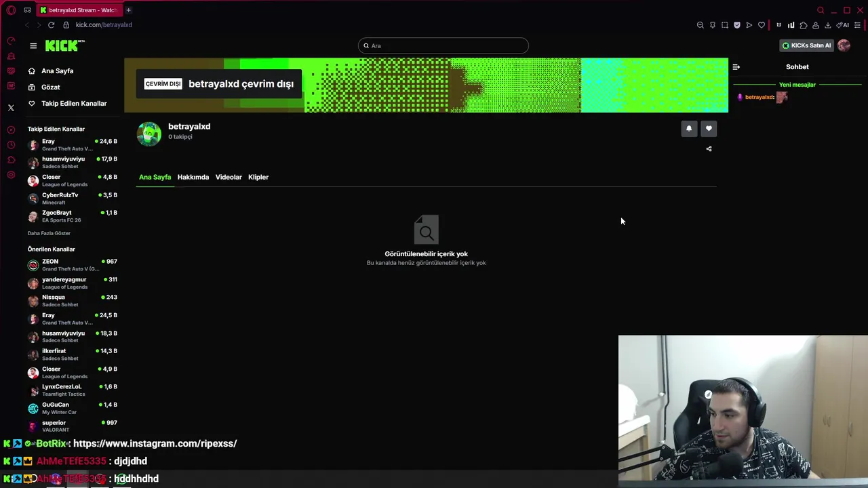Screen dimensions: 868x488
Task: Reload the current page
Action: pyautogui.click(x=51, y=25)
